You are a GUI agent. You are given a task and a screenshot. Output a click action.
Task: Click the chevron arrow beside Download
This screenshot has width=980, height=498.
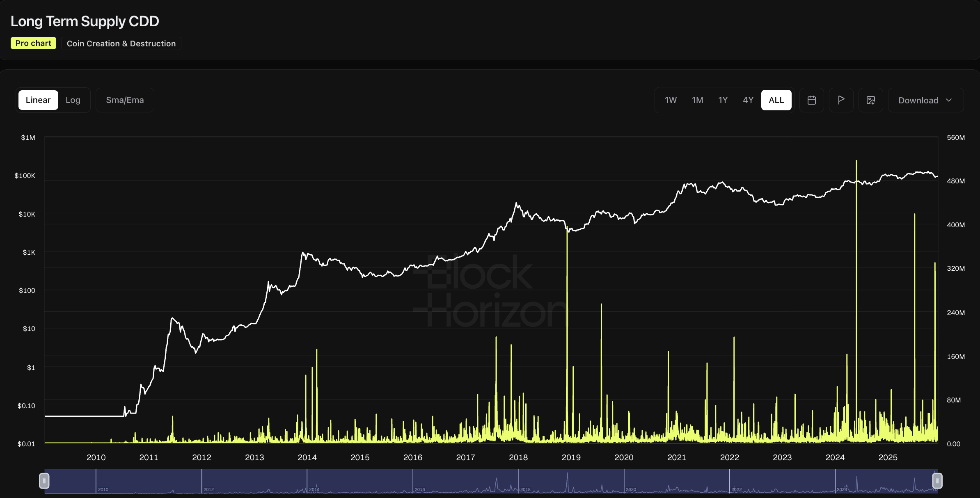pyautogui.click(x=949, y=101)
